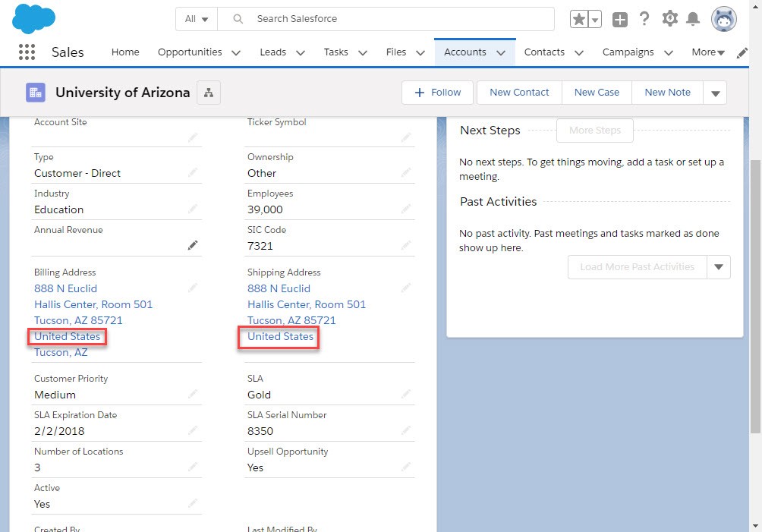Open the help question mark icon
The width and height of the screenshot is (762, 532).
pyautogui.click(x=644, y=18)
